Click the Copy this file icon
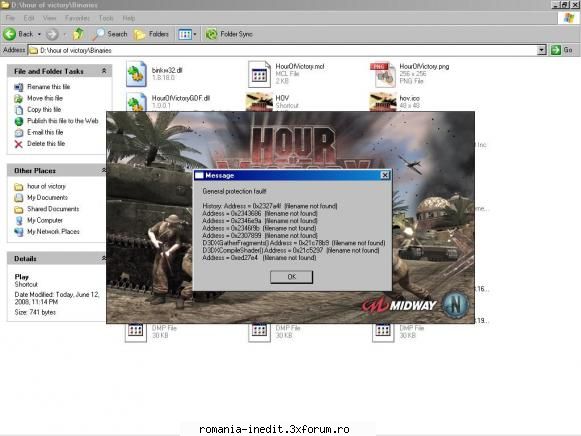This screenshot has height=436, width=581. click(19, 110)
